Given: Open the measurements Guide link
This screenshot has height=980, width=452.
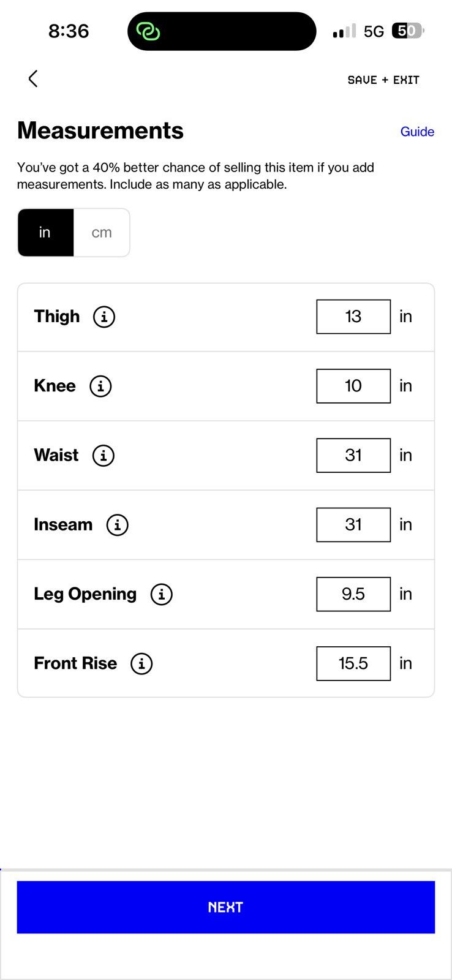Looking at the screenshot, I should (x=417, y=132).
